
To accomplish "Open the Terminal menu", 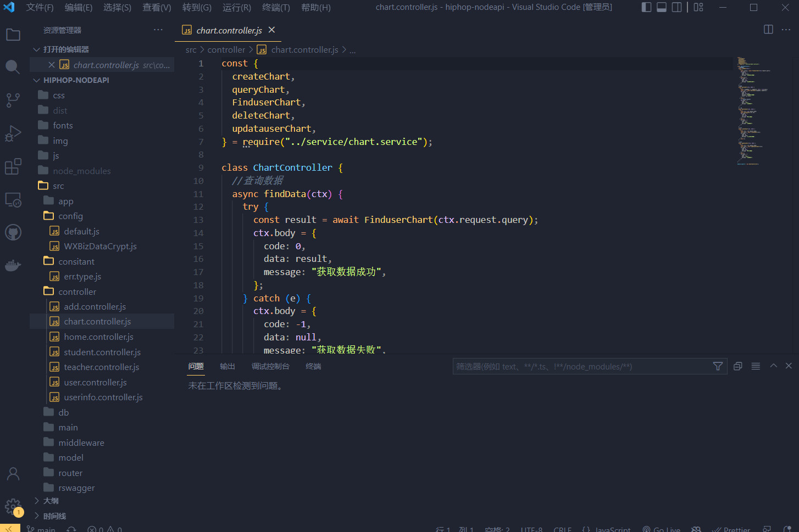I will click(276, 8).
